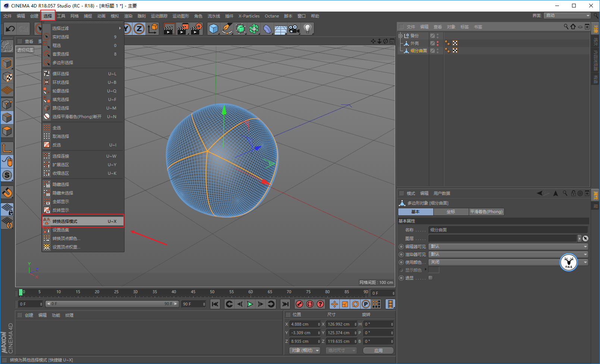Toggle the position P parameter key icon
Viewport: 600px width, 364px height.
coord(366,304)
